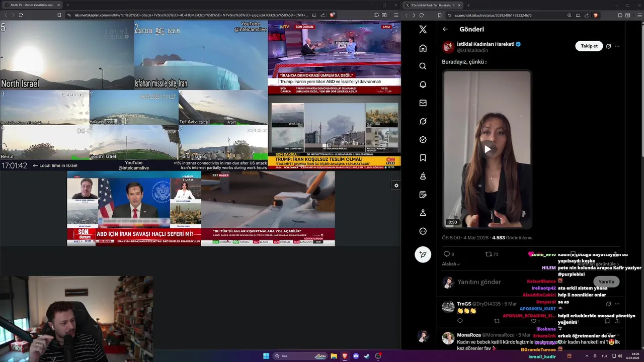Select the X'te İstiklal Kadınları browser tab

pyautogui.click(x=433, y=5)
